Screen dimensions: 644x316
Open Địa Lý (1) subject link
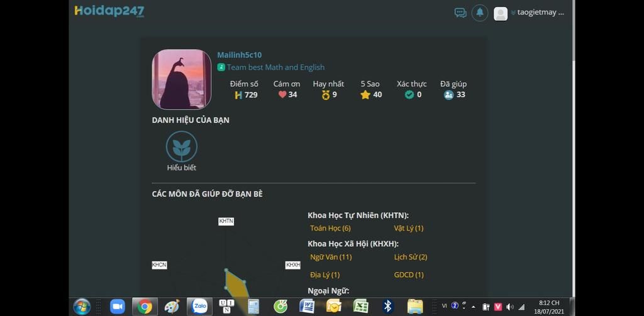pos(325,275)
